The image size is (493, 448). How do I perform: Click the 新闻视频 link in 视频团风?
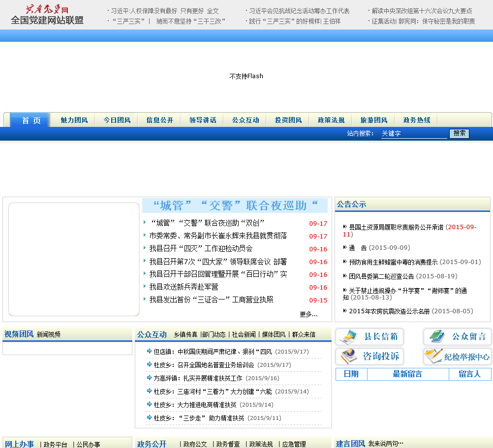point(49,334)
